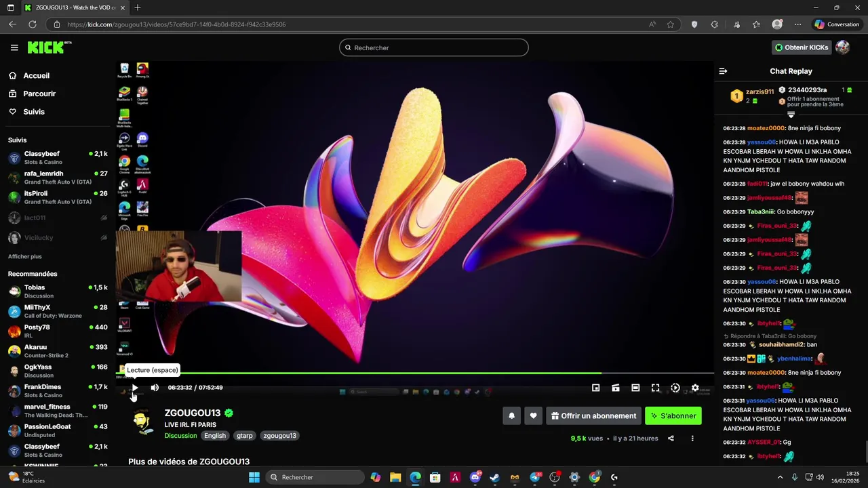Open itsPiroli channel in sidebar
This screenshot has height=488, width=868.
[x=58, y=197]
